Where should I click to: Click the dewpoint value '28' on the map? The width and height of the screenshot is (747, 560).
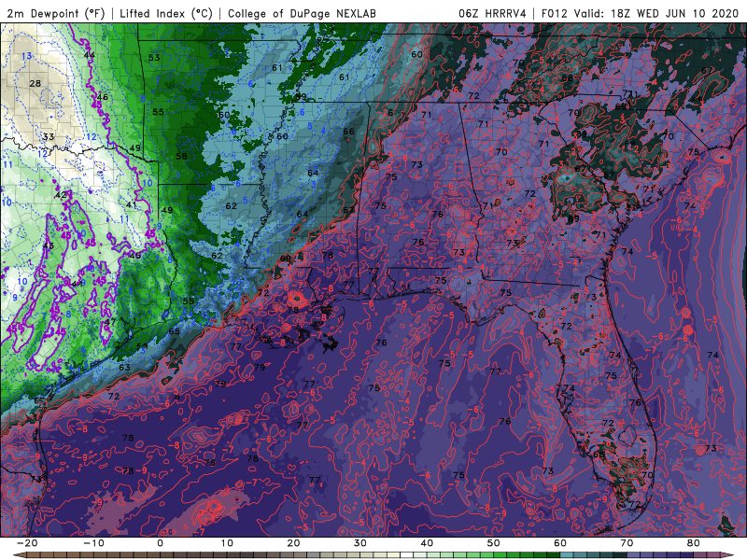pyautogui.click(x=35, y=83)
